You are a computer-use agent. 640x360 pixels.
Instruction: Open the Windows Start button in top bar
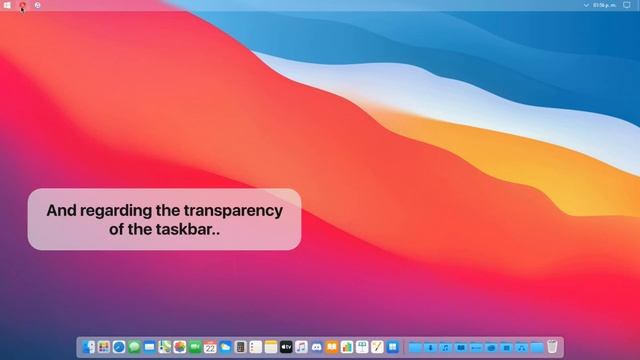(7, 5)
